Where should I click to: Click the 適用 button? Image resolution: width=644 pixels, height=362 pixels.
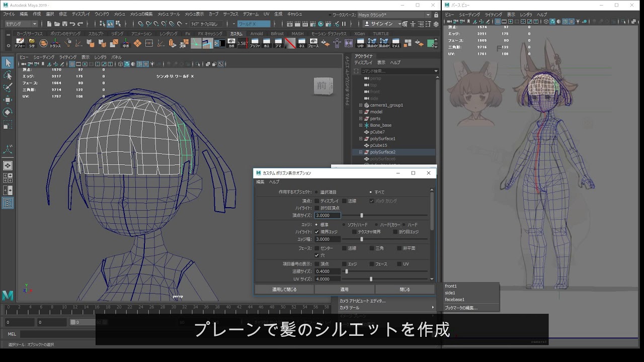point(345,290)
